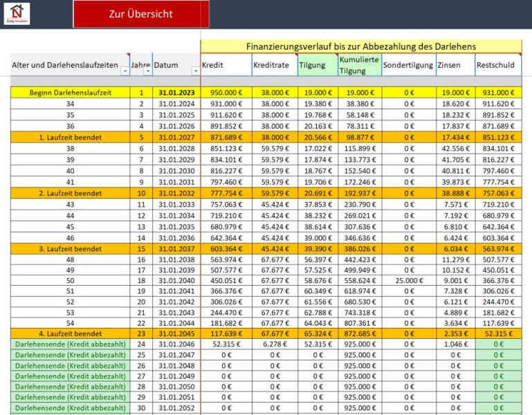Viewport: 532px width, 415px height.
Task: Click Kredit value 117.639 €
Action: click(226, 333)
